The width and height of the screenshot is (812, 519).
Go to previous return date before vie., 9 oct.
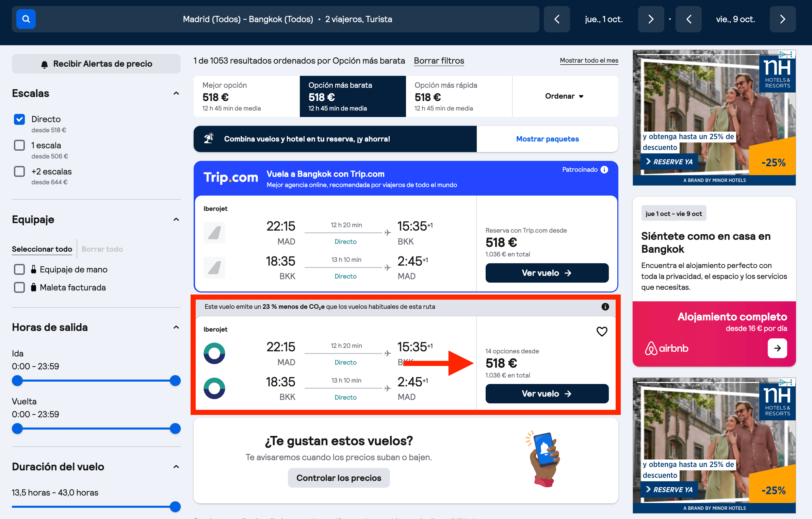click(688, 19)
